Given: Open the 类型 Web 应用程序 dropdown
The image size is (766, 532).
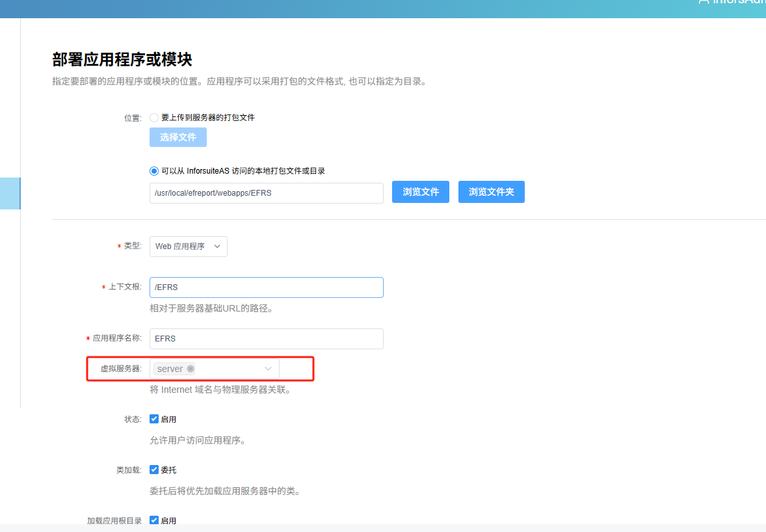Looking at the screenshot, I should (x=188, y=246).
